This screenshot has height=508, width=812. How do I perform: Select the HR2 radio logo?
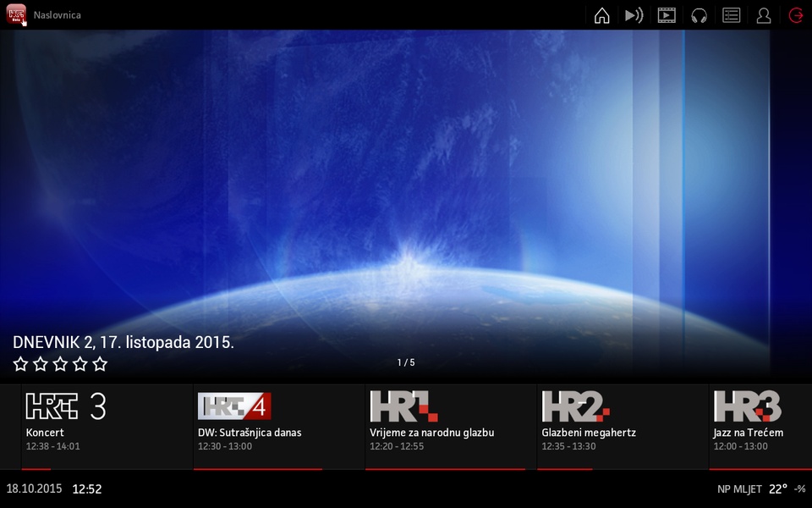pyautogui.click(x=575, y=406)
